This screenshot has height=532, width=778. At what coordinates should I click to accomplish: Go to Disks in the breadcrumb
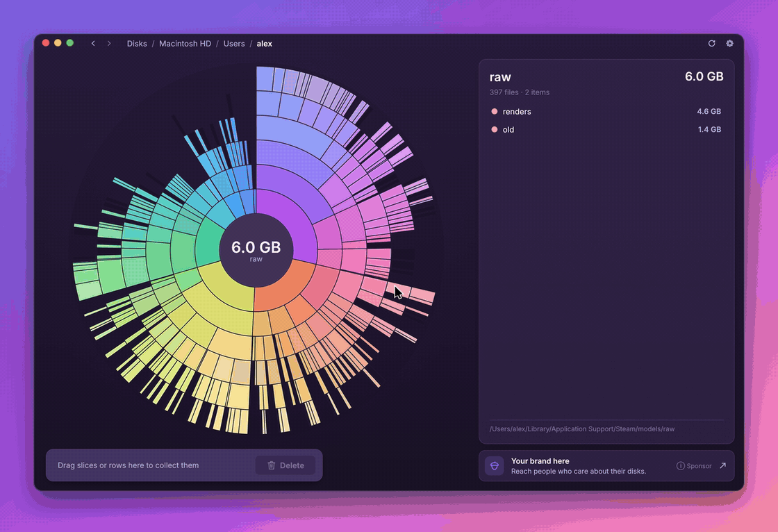137,44
